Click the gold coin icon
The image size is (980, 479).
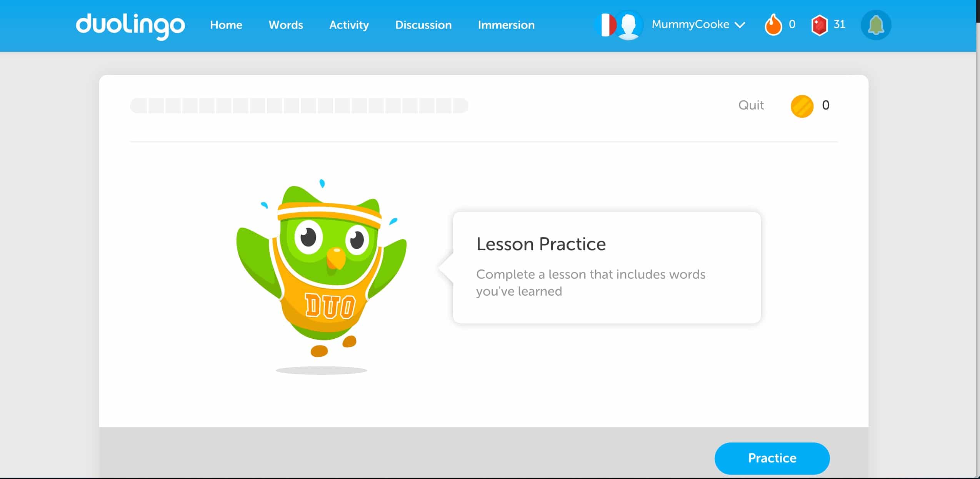(x=802, y=105)
